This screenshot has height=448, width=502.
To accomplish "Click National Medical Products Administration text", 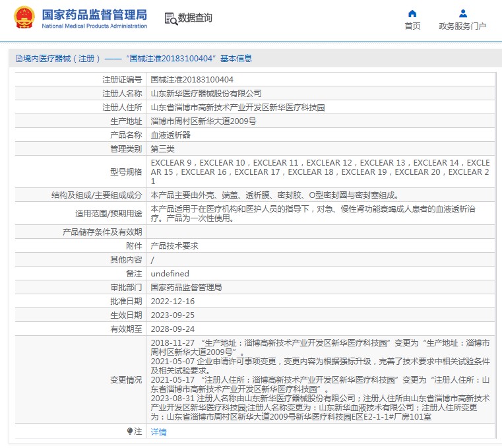I will coord(94,26).
